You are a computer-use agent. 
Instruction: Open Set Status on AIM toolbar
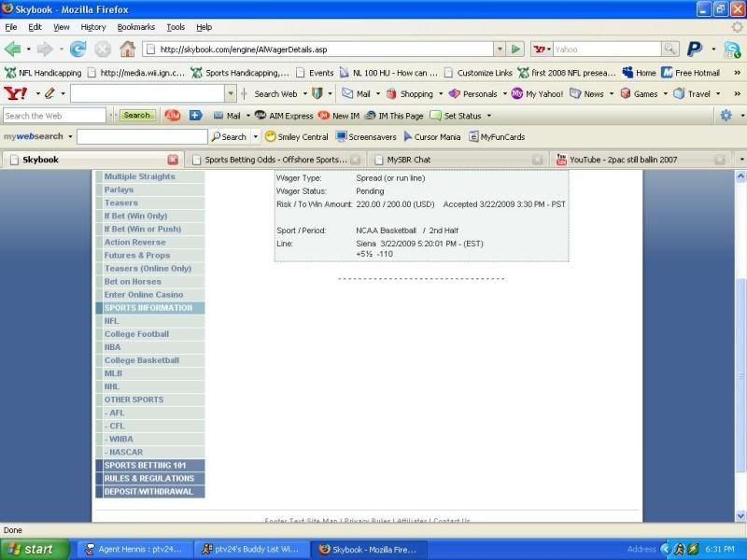(456, 115)
